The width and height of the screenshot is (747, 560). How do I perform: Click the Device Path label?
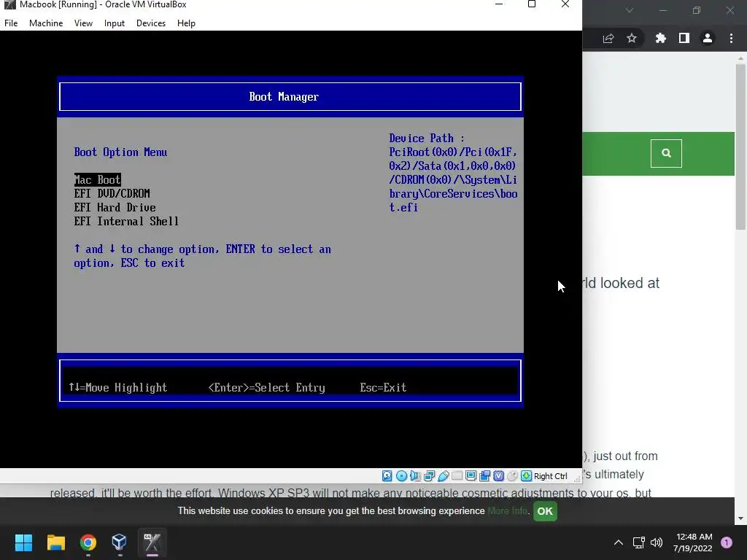click(x=427, y=138)
